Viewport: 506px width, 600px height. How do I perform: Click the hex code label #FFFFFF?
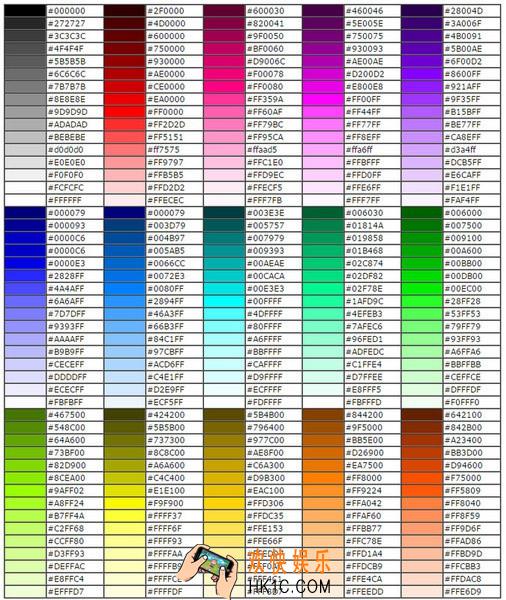coord(65,201)
